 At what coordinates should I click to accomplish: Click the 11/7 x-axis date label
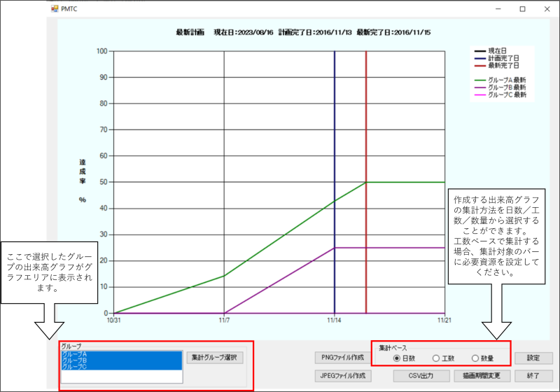(224, 320)
